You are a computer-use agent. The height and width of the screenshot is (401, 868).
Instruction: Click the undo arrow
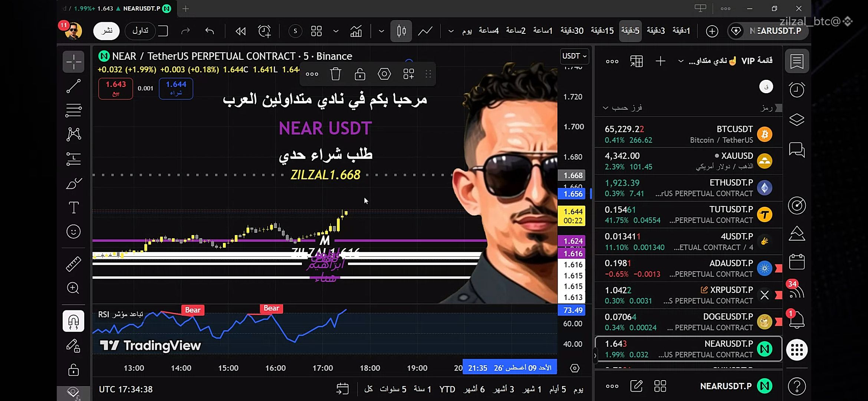point(210,31)
